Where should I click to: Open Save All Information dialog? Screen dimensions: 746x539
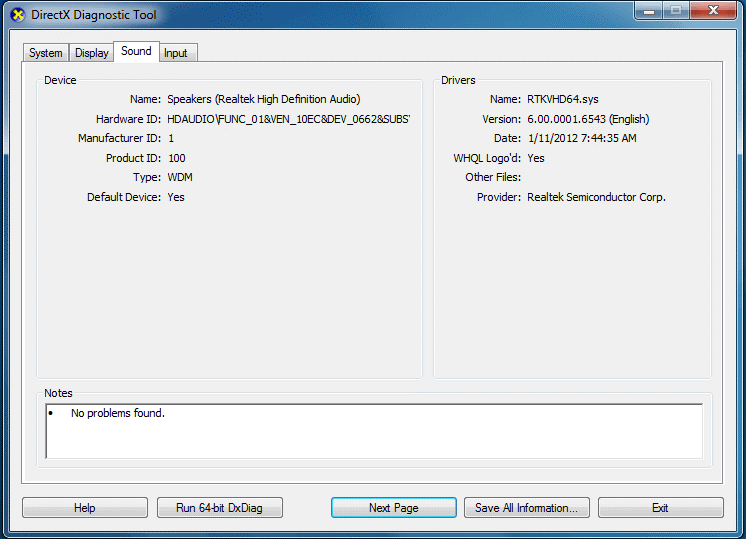pyautogui.click(x=527, y=508)
